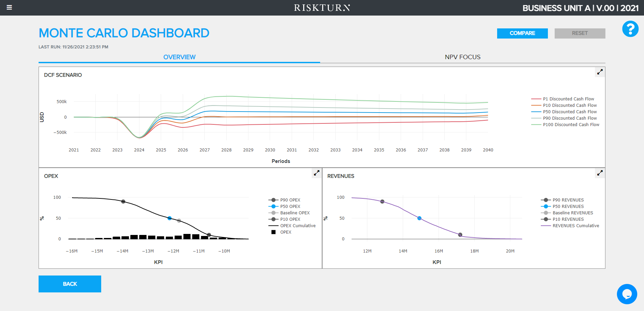Select the OVERVIEW tab
Viewport: 644px width, 311px height.
(x=179, y=57)
